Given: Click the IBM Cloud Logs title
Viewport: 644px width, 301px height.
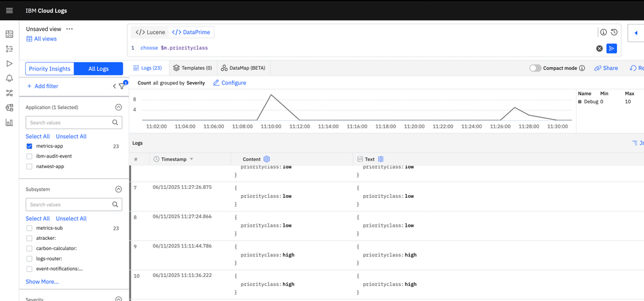Looking at the screenshot, I should click(x=46, y=11).
